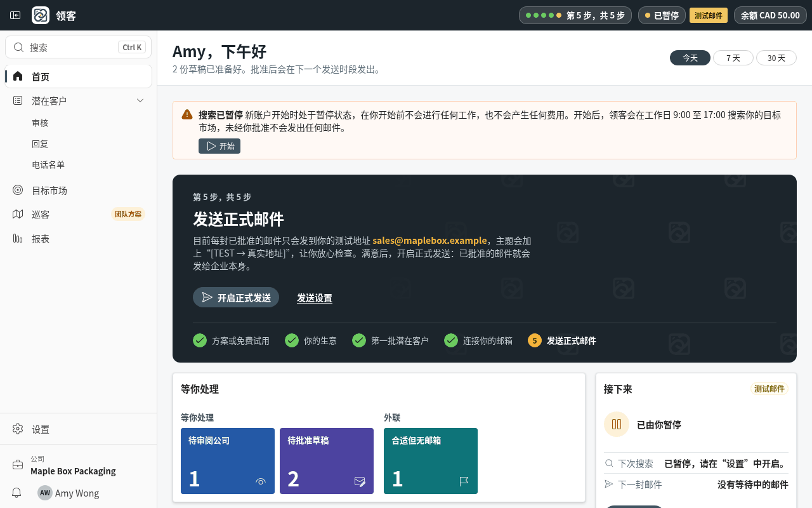This screenshot has width=812, height=508.
Task: Navigate to 目标市场
Action: [79, 190]
